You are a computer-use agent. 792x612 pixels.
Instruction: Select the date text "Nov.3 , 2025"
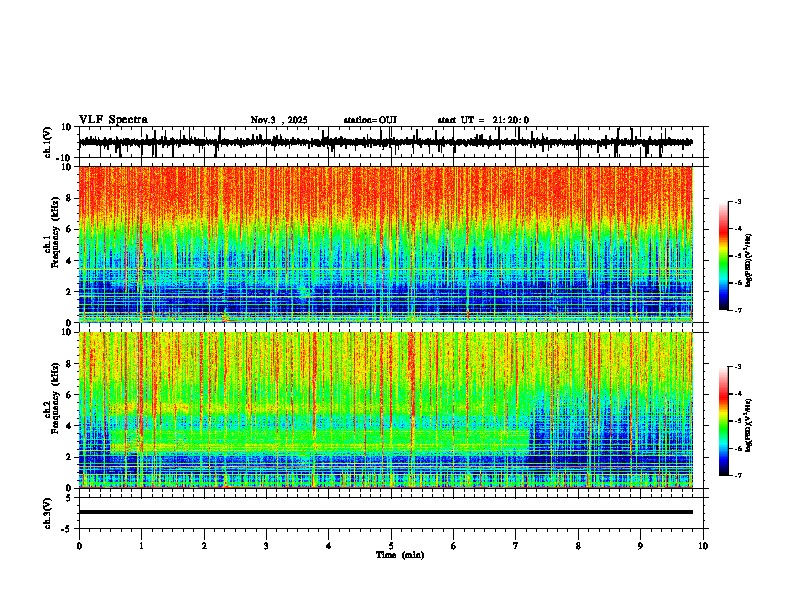tap(279, 120)
